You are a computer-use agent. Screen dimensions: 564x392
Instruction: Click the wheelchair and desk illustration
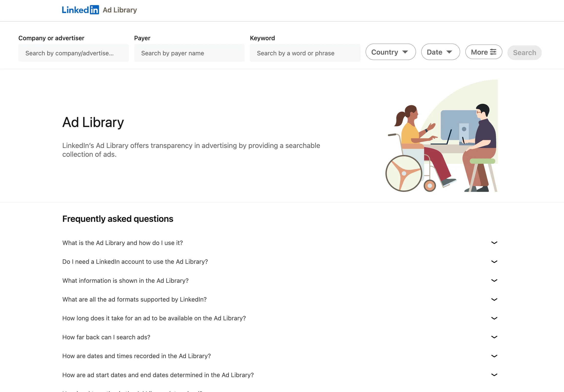442,136
